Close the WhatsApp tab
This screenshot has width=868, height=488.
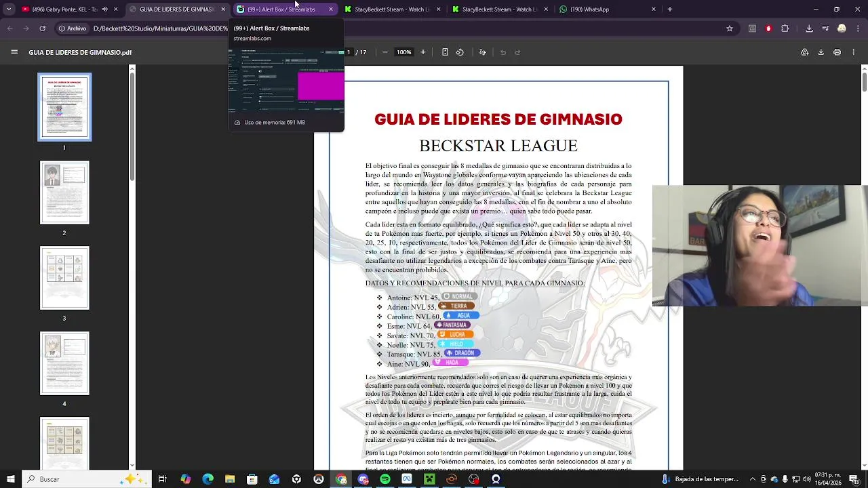654,9
